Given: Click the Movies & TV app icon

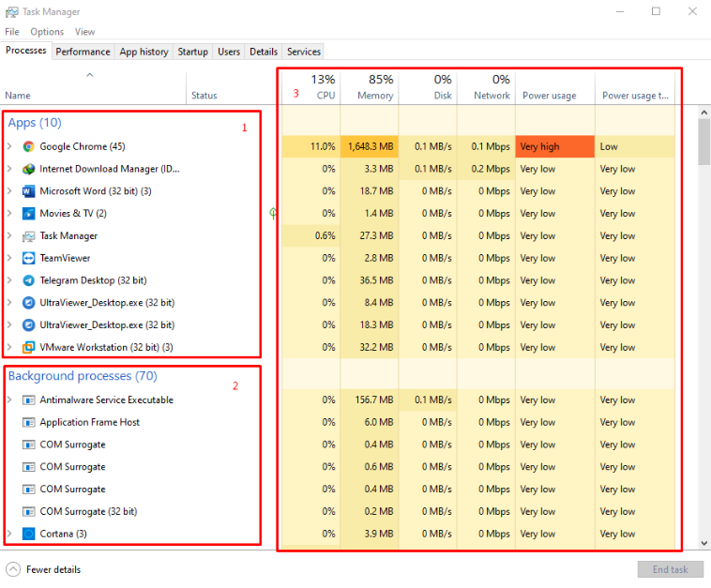Looking at the screenshot, I should (x=29, y=214).
